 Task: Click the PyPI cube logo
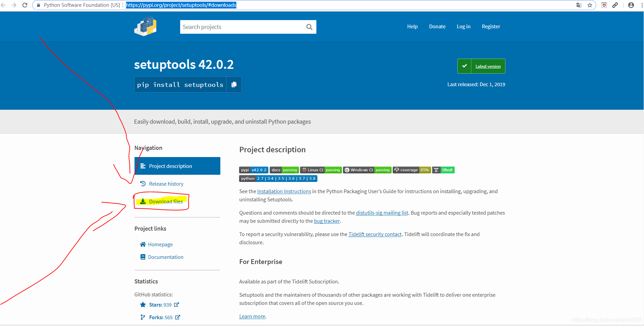point(145,27)
